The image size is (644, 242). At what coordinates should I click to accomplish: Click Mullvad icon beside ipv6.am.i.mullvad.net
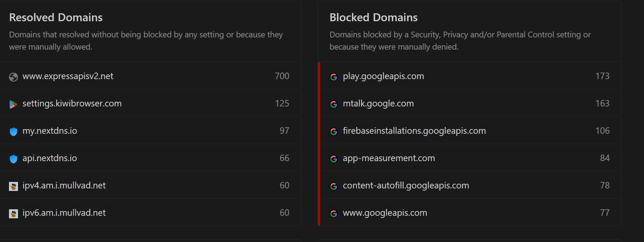(13, 214)
